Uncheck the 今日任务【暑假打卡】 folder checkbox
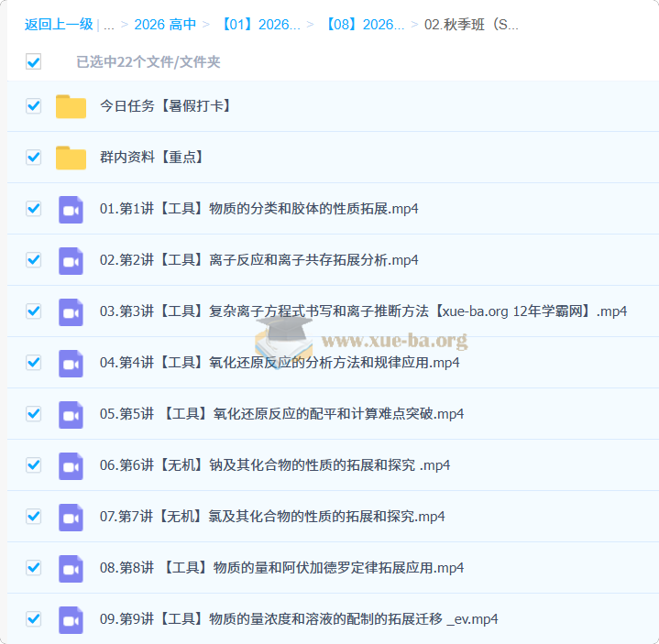659x644 pixels. pos(33,106)
